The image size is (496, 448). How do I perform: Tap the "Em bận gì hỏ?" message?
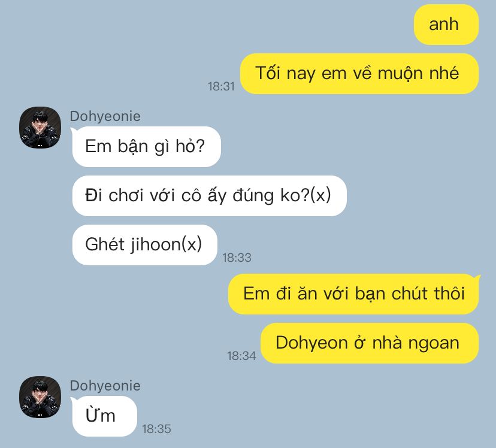point(146,146)
